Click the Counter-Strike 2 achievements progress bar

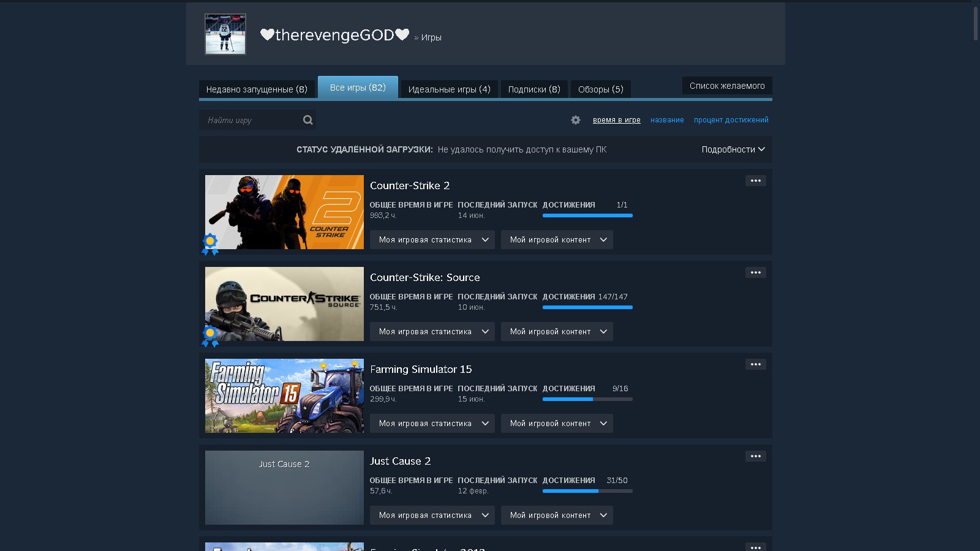[587, 216]
